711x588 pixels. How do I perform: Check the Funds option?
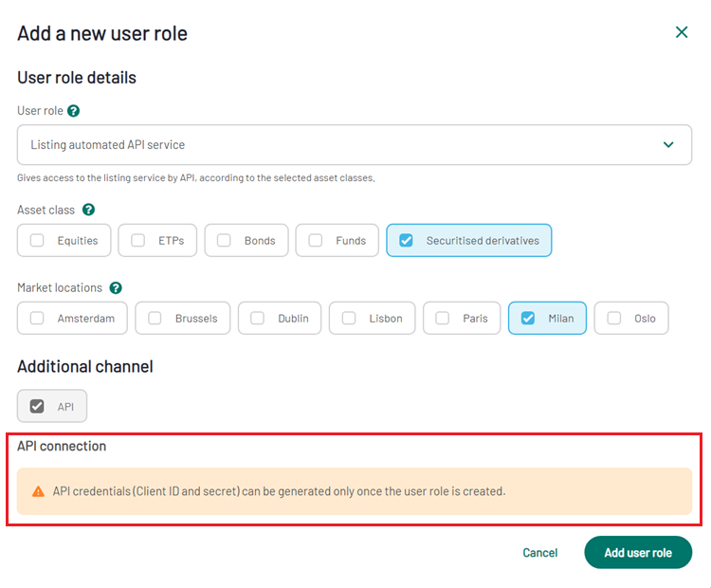[316, 241]
